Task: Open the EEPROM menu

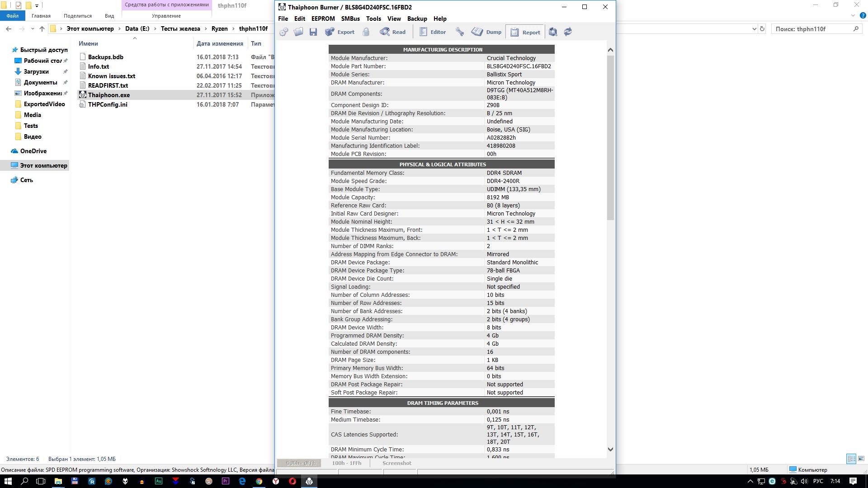Action: tap(323, 19)
